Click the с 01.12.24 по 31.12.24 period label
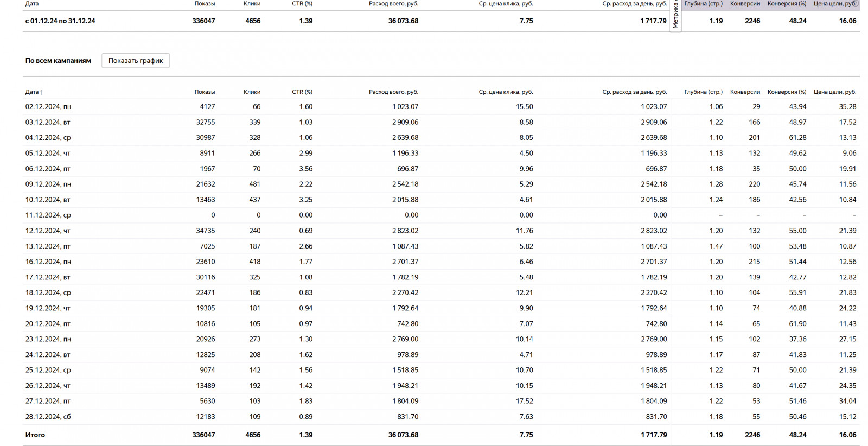Image resolution: width=868 pixels, height=446 pixels. 60,21
